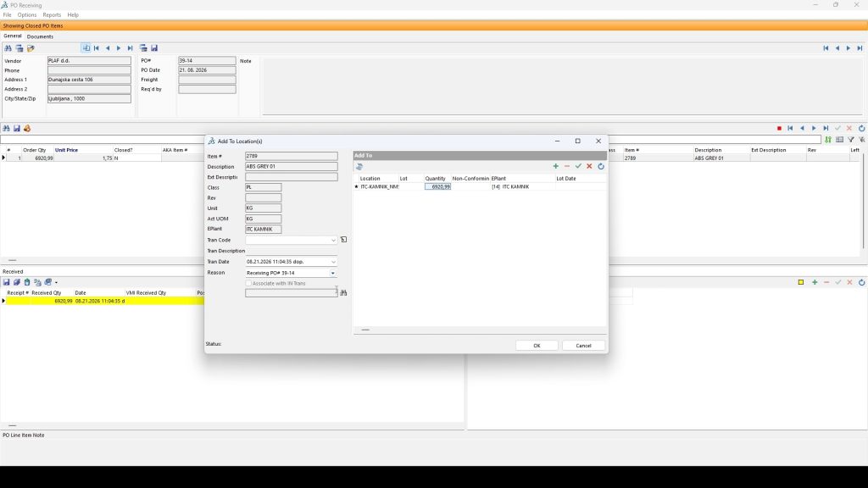
Task: Click the Vendor field showing PLAF d.d.
Action: pos(89,61)
